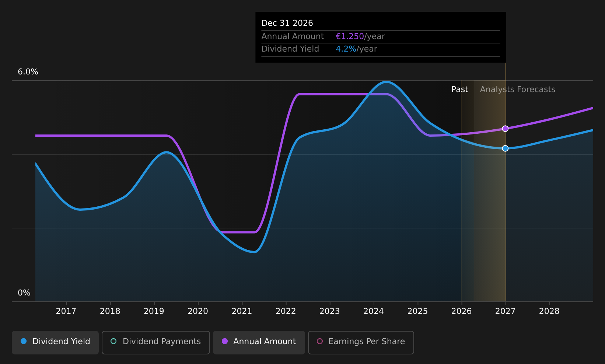Click the 0% y-axis label
This screenshot has height=364, width=605.
tap(24, 293)
